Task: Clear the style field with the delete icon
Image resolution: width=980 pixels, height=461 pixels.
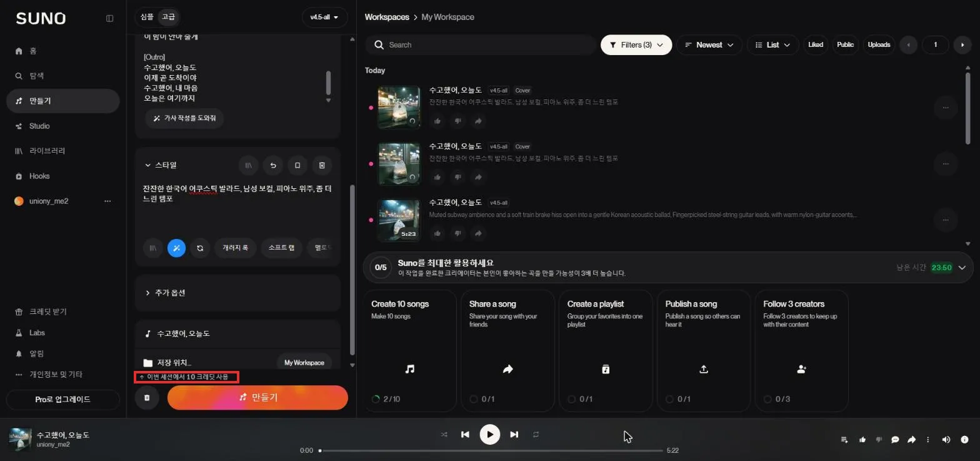Action: (x=322, y=165)
